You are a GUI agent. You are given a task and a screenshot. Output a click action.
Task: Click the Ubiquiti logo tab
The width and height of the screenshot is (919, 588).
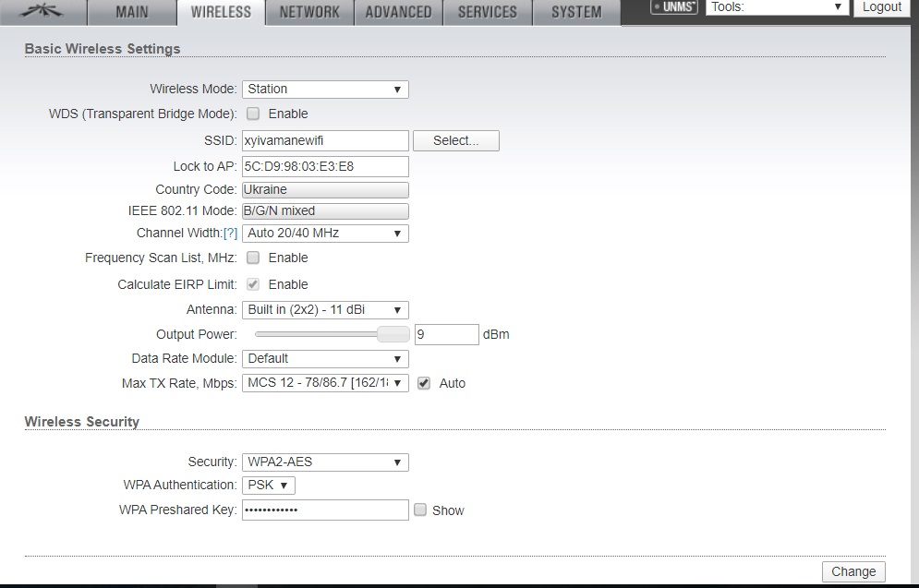point(42,12)
